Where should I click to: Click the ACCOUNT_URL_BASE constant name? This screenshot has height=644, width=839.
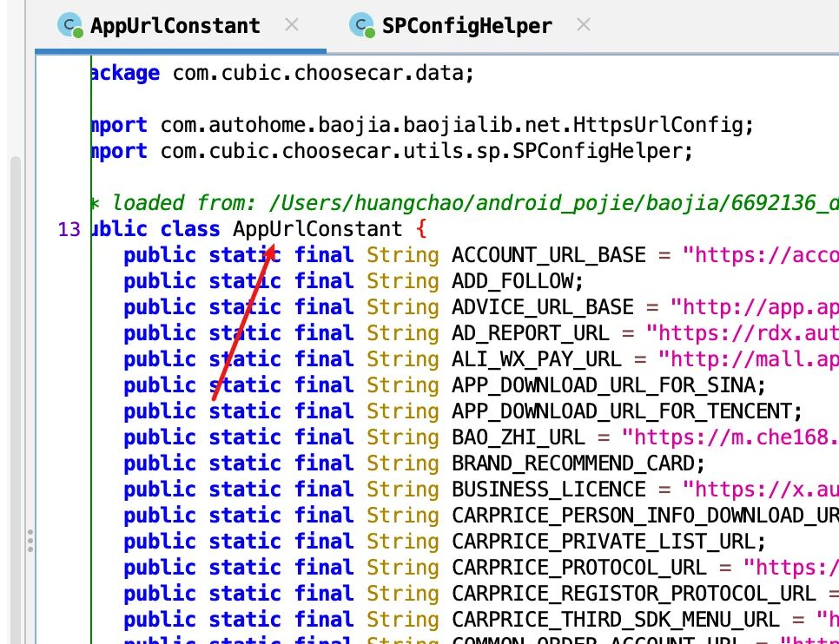pos(549,255)
